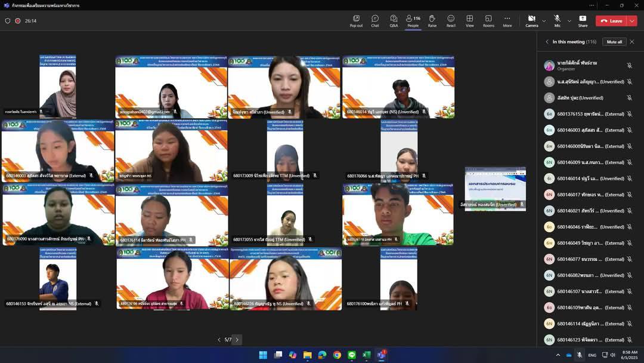
Task: Change the meeting View layout
Action: [470, 21]
